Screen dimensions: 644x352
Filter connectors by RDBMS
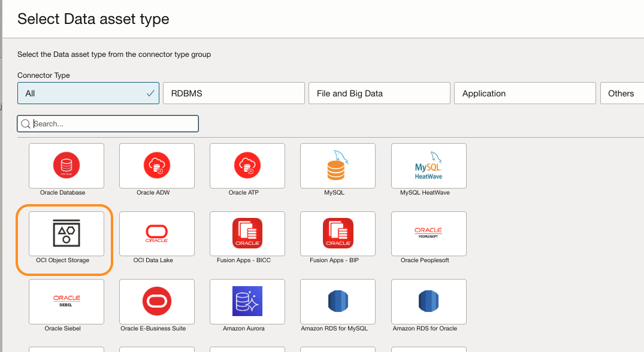pyautogui.click(x=234, y=93)
